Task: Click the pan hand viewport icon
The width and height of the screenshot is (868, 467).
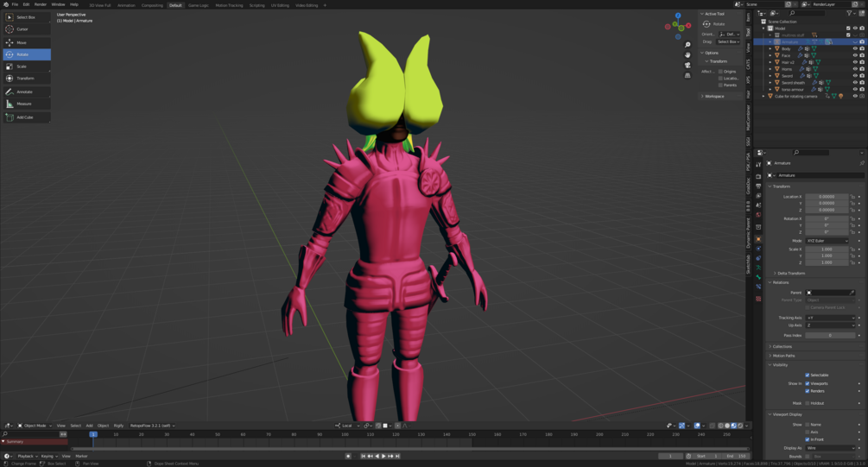Action: click(x=687, y=54)
